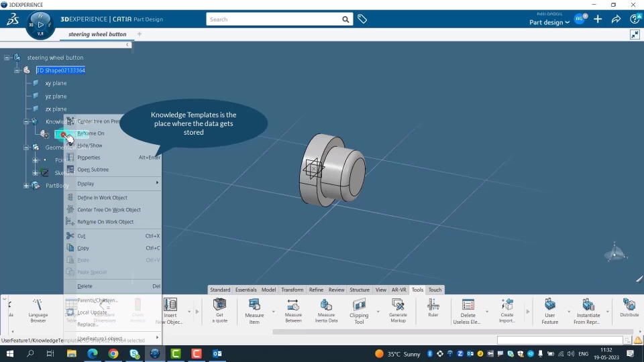Open the 3D compass button
The height and width of the screenshot is (362, 644).
(40, 25)
